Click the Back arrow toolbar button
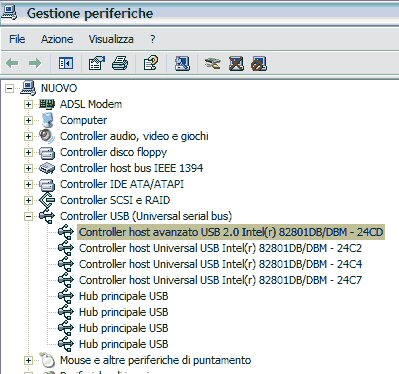399x374 pixels. 13,63
